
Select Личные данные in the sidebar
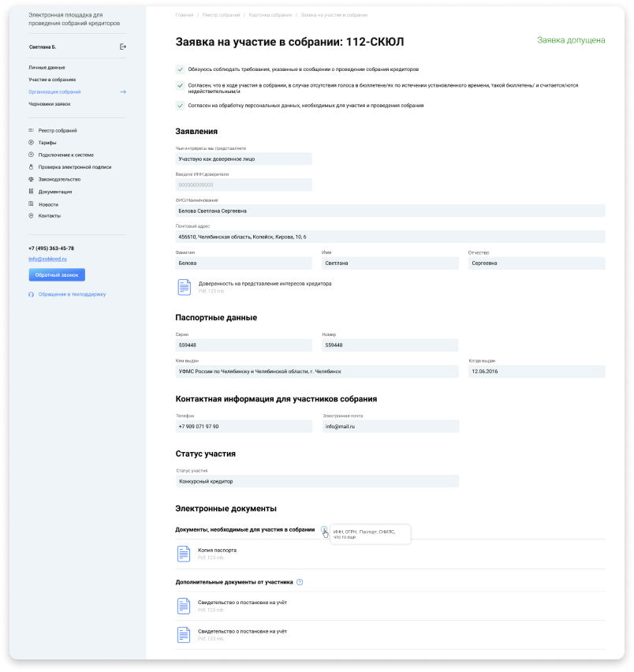point(47,67)
